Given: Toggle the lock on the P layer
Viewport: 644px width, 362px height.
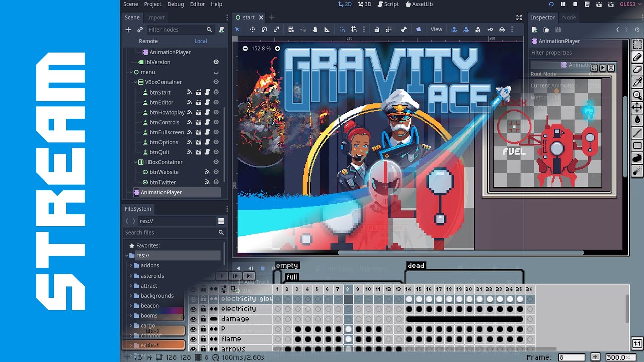Looking at the screenshot, I should pos(203,329).
